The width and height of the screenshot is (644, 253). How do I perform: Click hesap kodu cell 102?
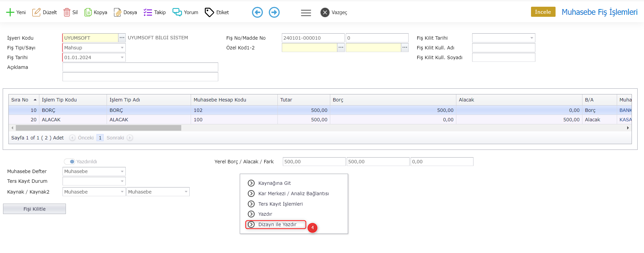pos(234,110)
